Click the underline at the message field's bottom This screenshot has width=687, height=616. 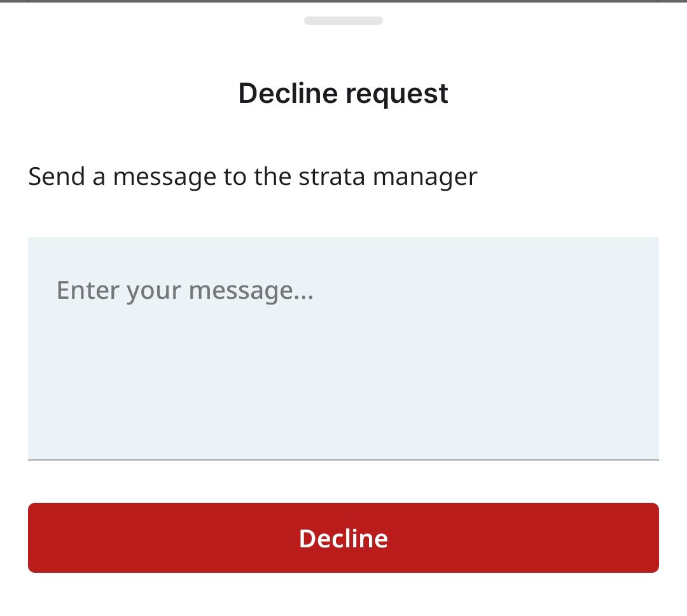point(343,458)
